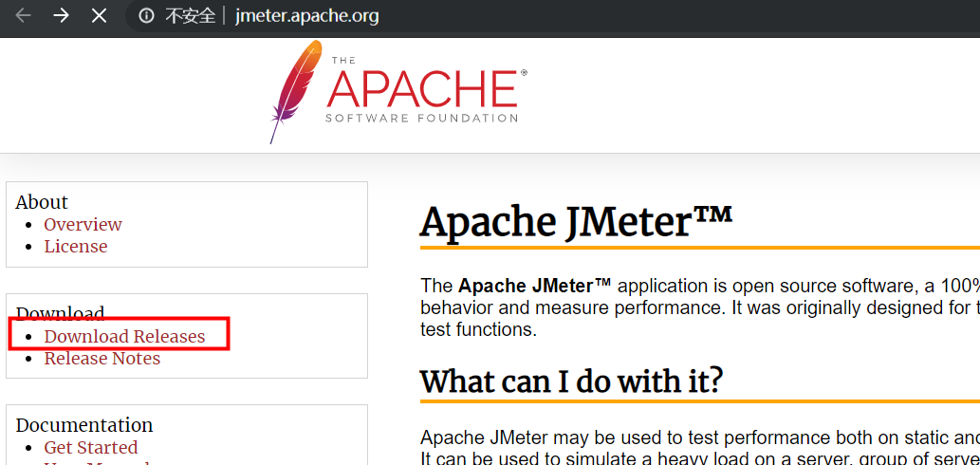Open the Release Notes link
Screen dimensions: 980x465
click(102, 358)
